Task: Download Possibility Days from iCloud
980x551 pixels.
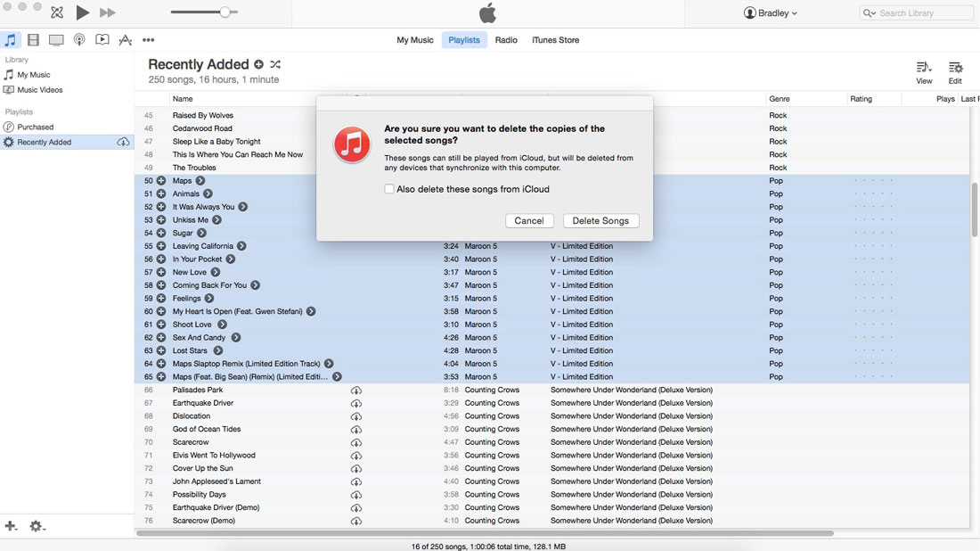Action: (356, 495)
